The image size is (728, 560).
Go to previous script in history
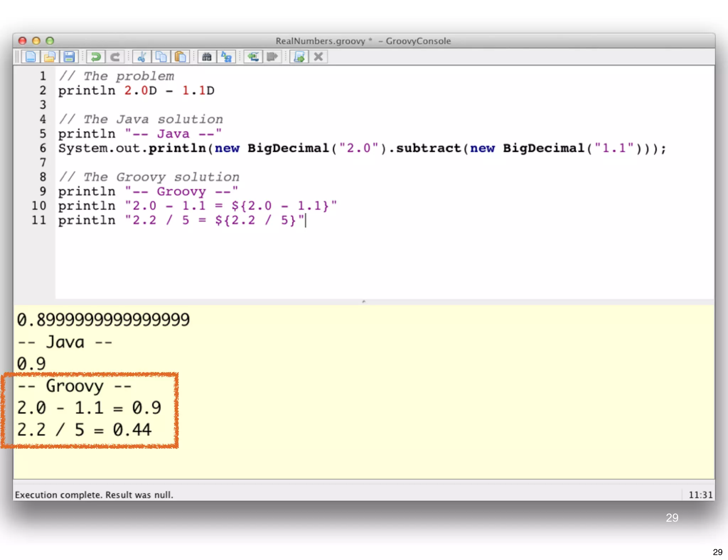[253, 57]
